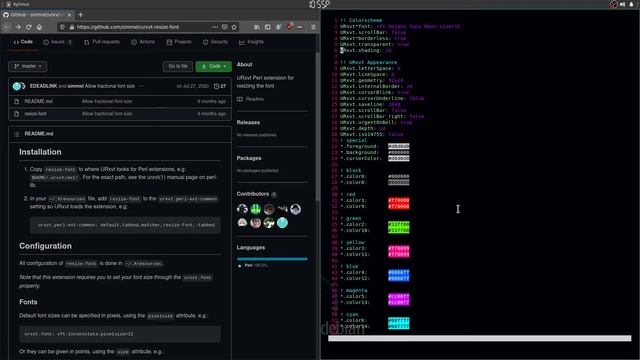Close the GitHub browser tab
The height and width of the screenshot is (360, 640).
click(69, 15)
